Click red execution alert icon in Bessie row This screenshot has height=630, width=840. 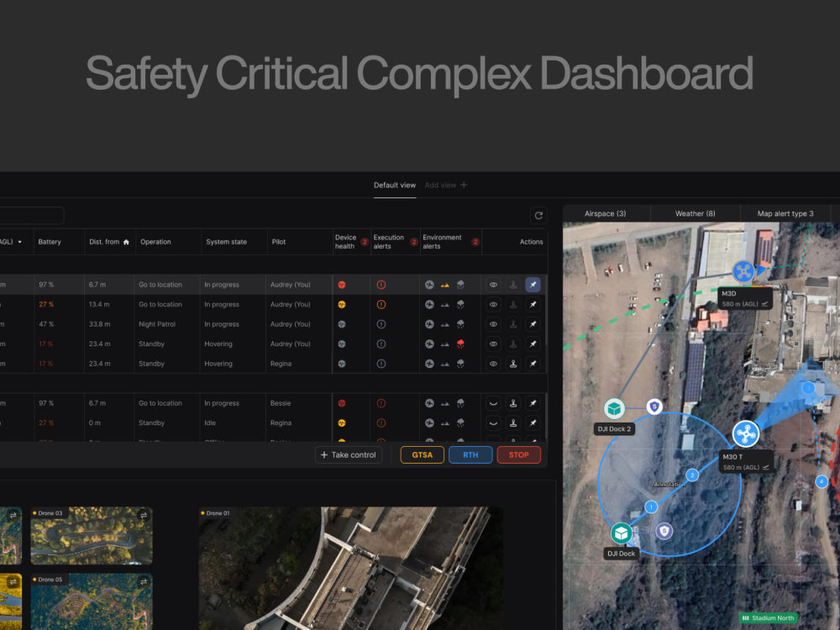[381, 403]
